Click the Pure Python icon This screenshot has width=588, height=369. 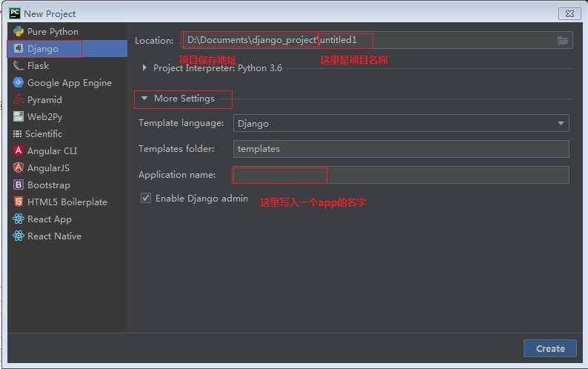pos(18,32)
